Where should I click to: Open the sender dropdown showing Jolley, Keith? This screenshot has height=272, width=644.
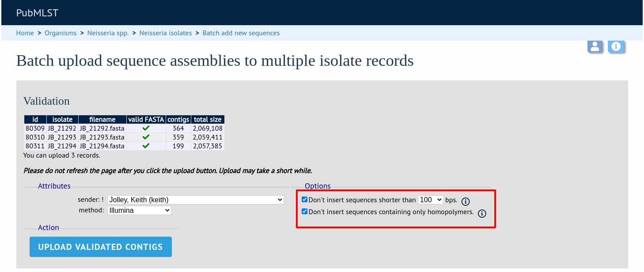[x=196, y=200]
